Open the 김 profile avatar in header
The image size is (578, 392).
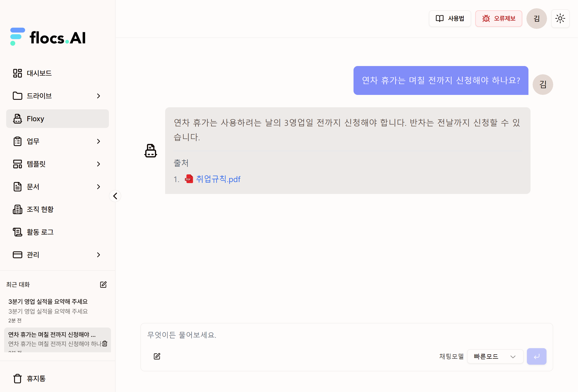(x=536, y=19)
